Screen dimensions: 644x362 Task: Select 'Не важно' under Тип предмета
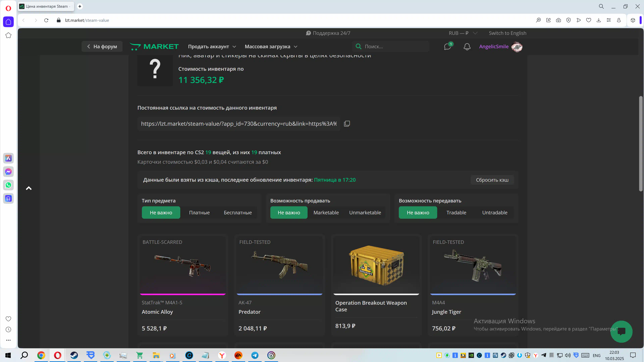pos(161,212)
